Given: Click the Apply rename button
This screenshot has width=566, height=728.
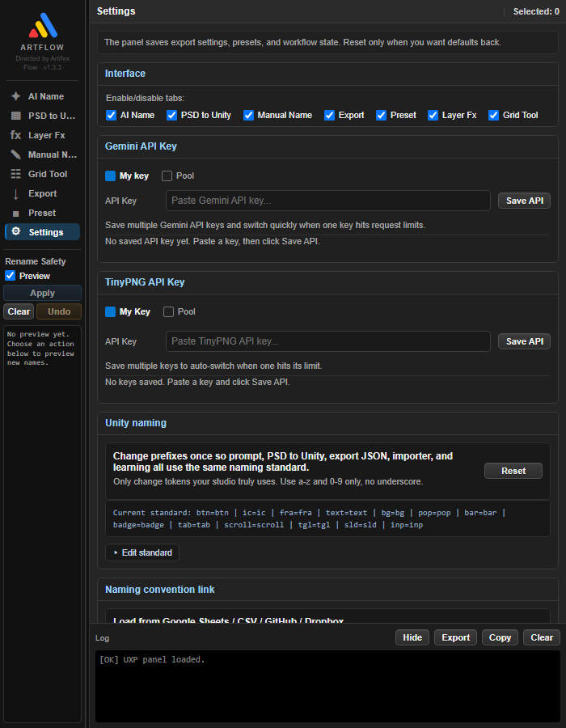Looking at the screenshot, I should (x=43, y=293).
